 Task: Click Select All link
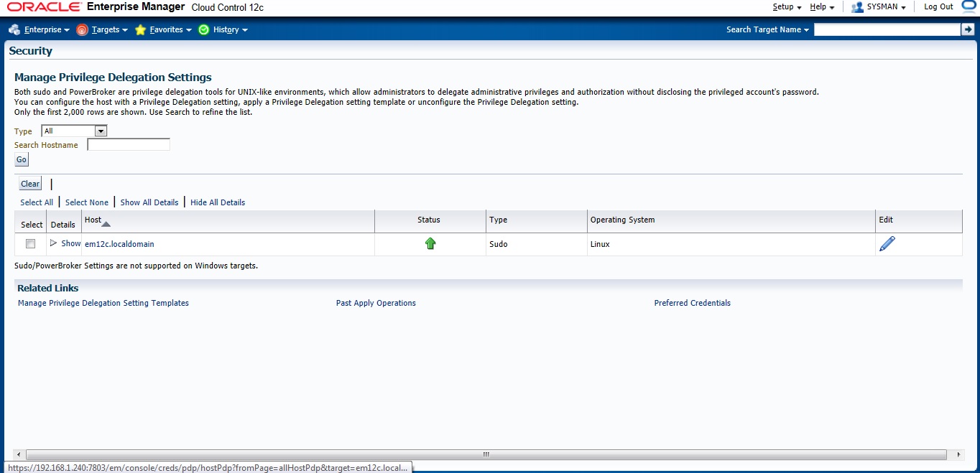click(x=37, y=202)
